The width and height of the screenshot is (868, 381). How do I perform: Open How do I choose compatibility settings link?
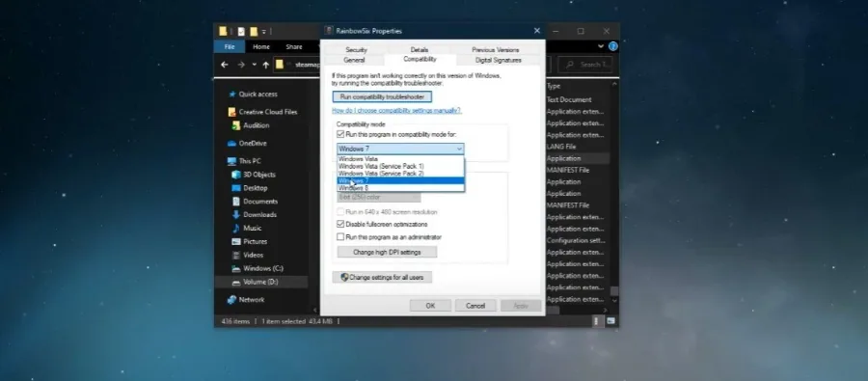click(x=396, y=111)
